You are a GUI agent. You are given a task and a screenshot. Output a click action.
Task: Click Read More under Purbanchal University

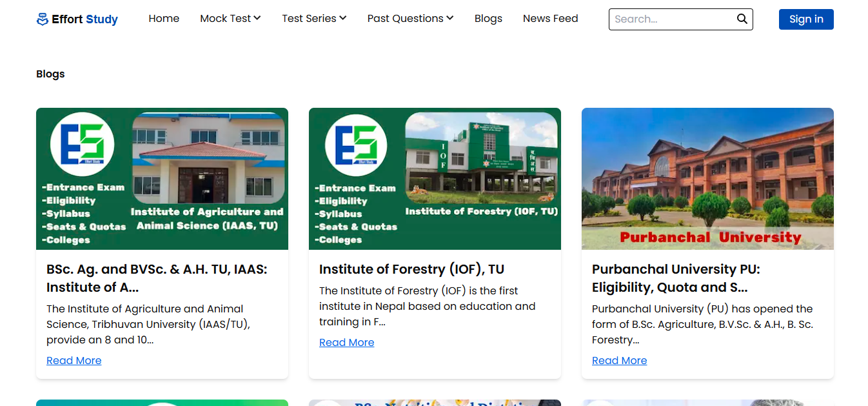pyautogui.click(x=620, y=360)
